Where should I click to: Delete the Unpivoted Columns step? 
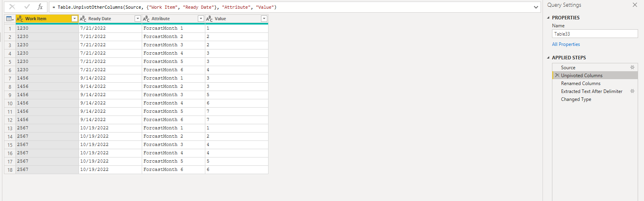pyautogui.click(x=557, y=75)
